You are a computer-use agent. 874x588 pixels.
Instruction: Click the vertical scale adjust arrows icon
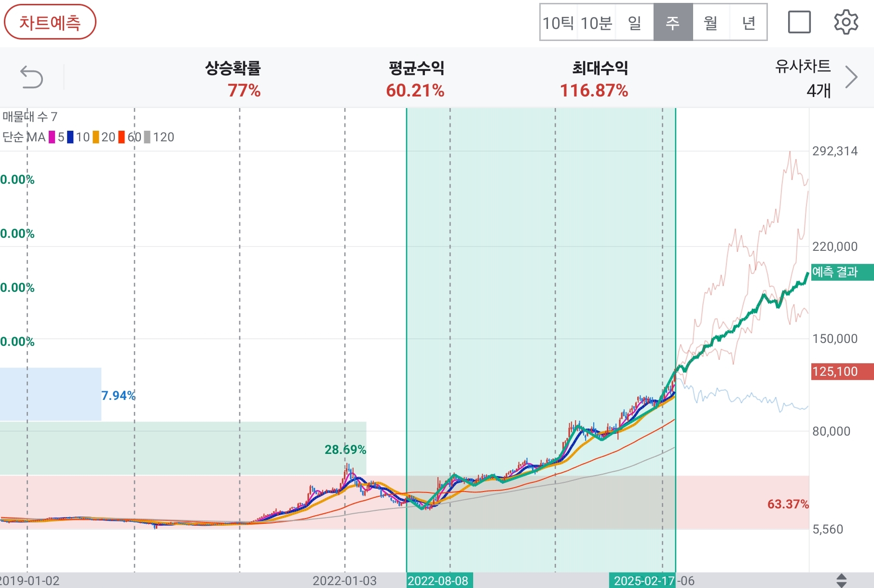click(x=841, y=580)
